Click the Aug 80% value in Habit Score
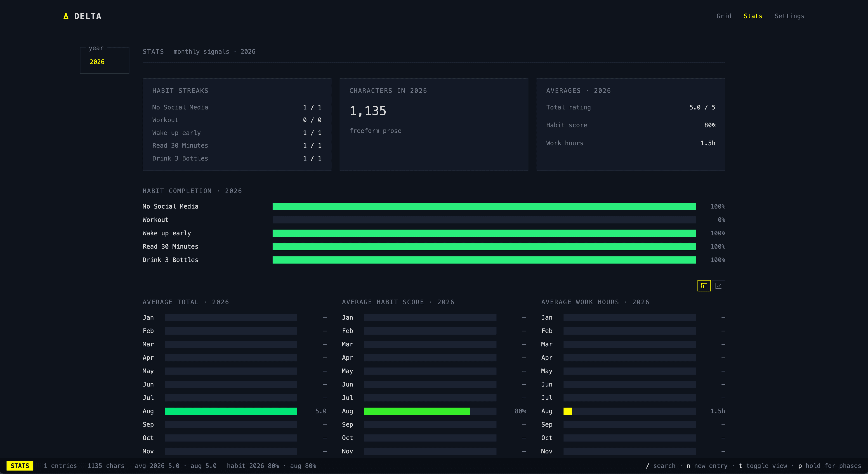The width and height of the screenshot is (868, 474). click(520, 411)
